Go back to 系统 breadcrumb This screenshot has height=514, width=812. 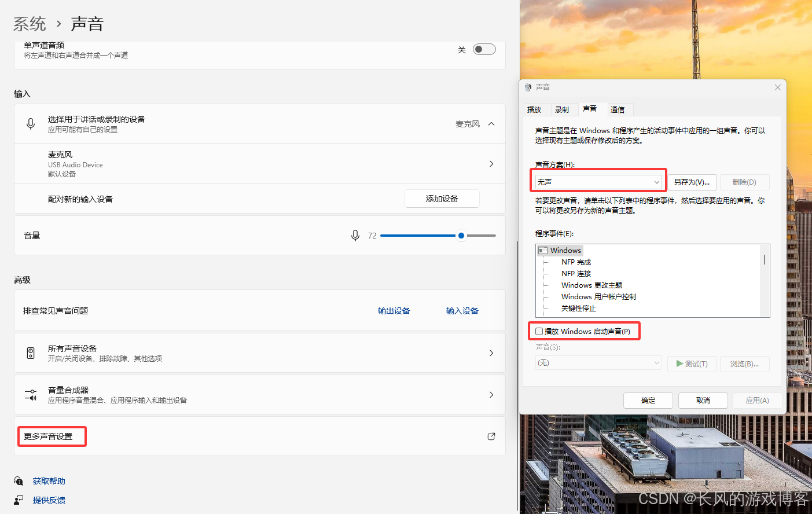coord(30,24)
